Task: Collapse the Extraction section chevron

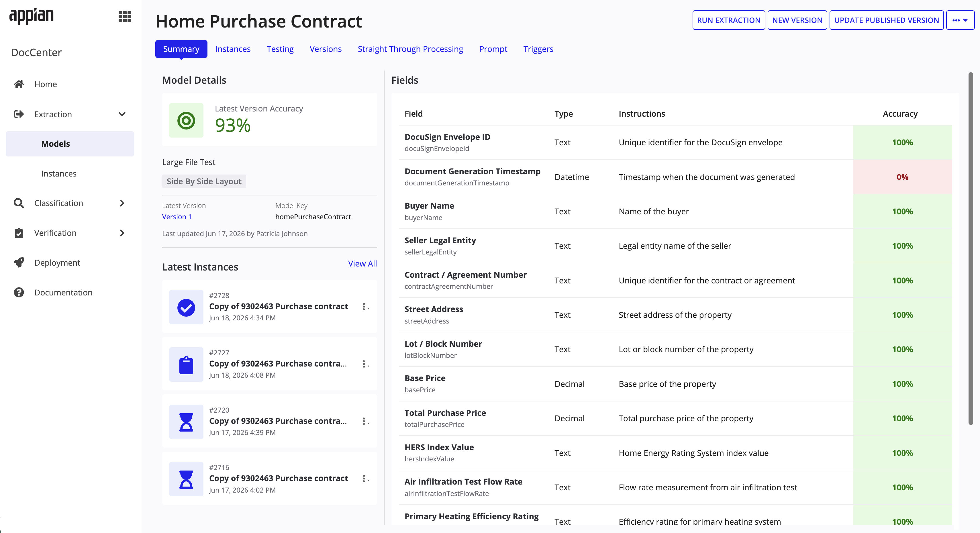Action: pos(122,114)
